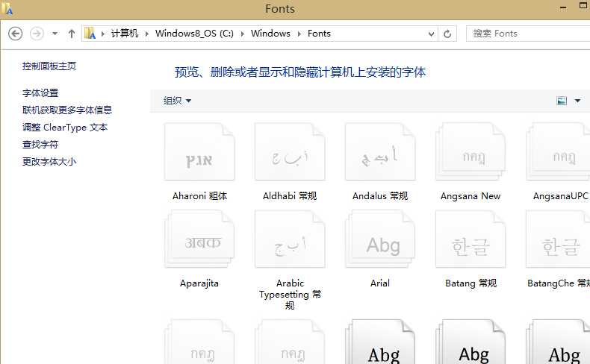Click the forward navigation arrow
The image size is (590, 364).
(37, 34)
